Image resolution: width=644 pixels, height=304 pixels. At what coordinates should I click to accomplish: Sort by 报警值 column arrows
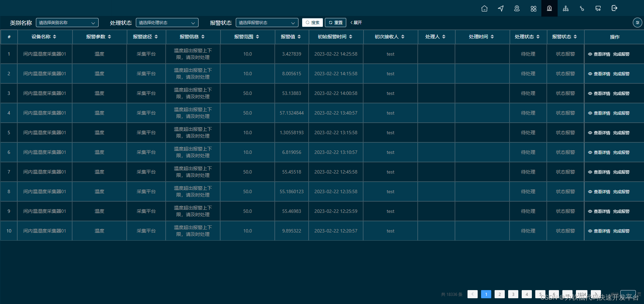(x=299, y=37)
